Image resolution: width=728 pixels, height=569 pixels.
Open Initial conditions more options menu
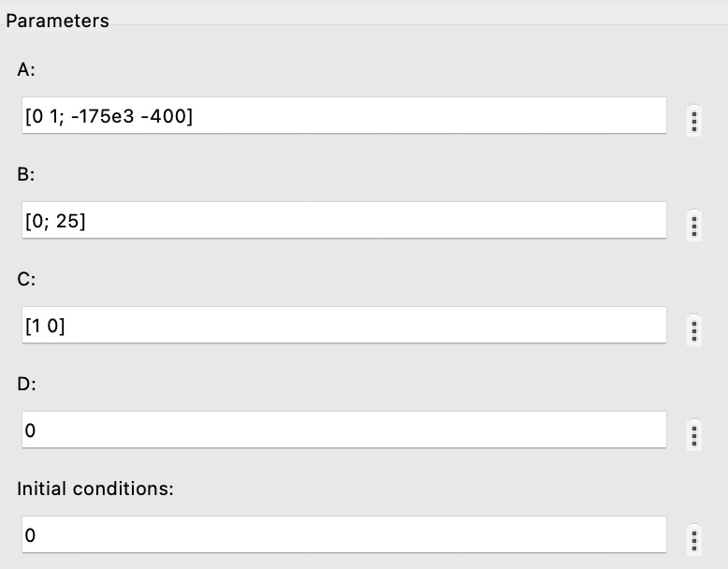[693, 540]
